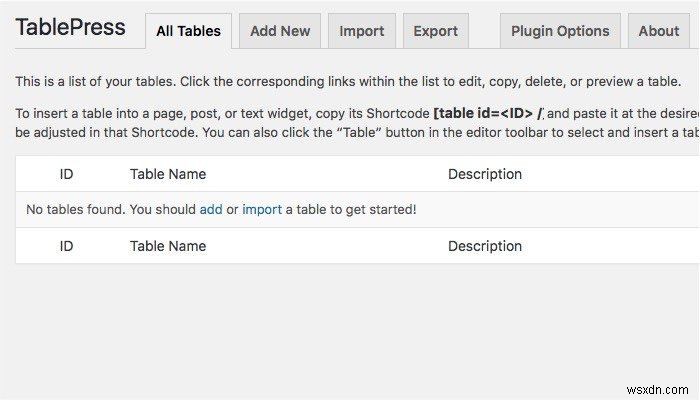Click the TablePress page heading
The image size is (700, 400).
70,28
